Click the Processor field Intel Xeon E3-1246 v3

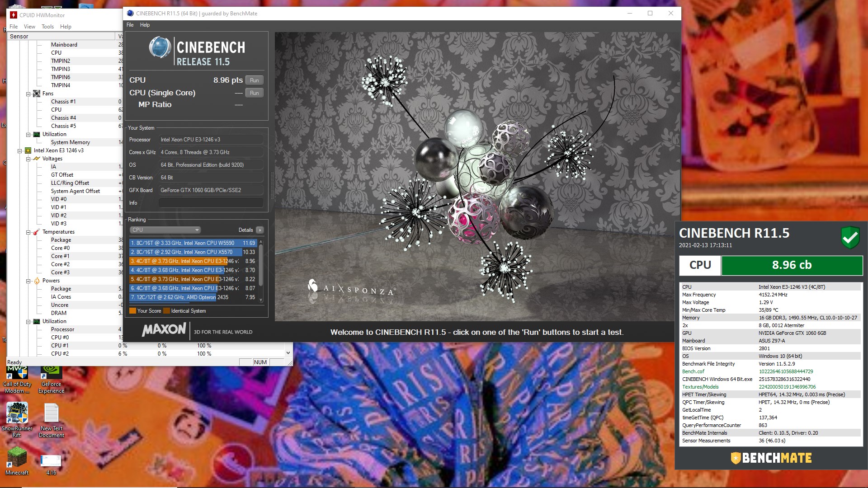pos(211,140)
